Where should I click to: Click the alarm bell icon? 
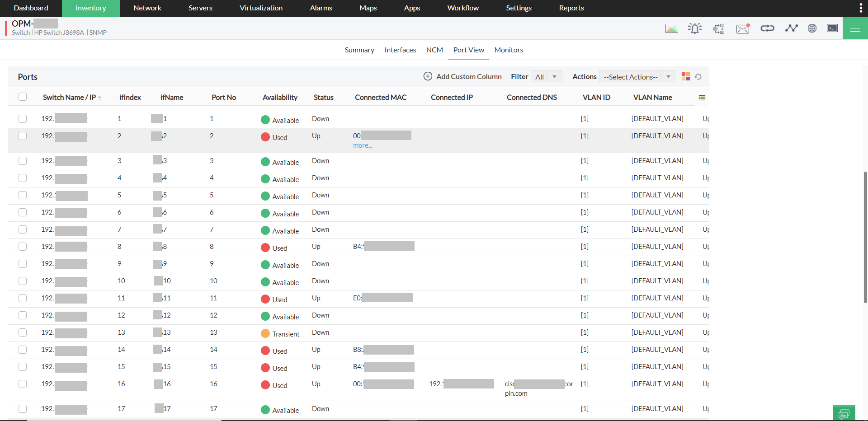(x=695, y=28)
